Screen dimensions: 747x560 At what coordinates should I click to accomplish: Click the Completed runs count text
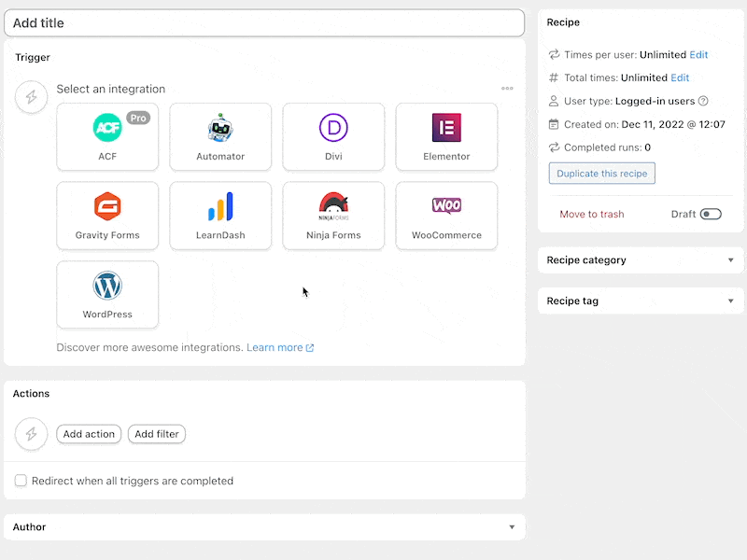click(x=647, y=147)
